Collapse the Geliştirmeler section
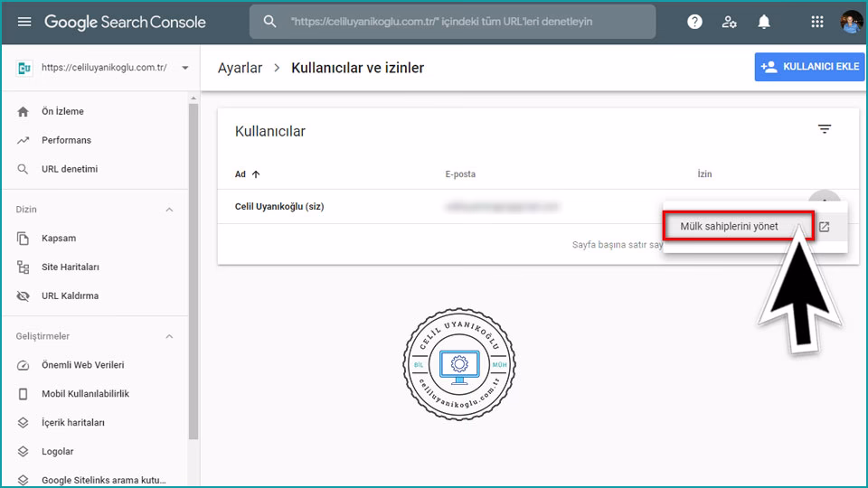868x488 pixels. coord(169,336)
